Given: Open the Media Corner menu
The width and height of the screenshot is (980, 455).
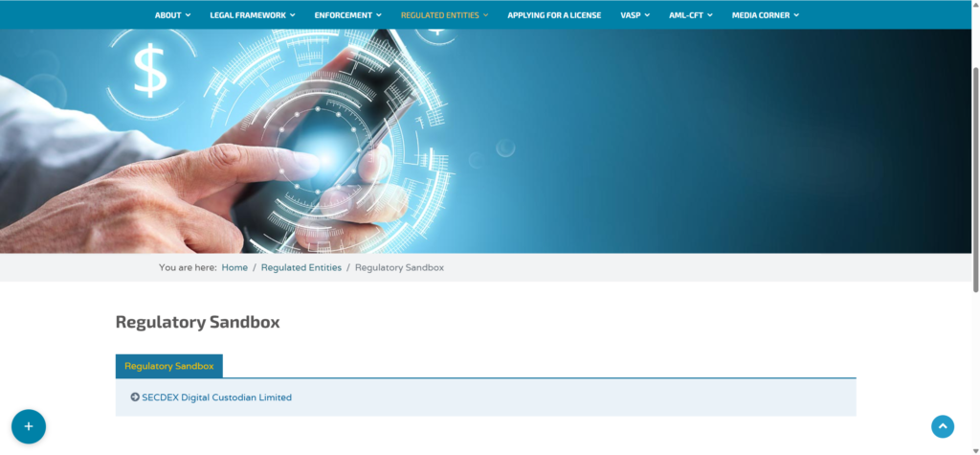Looking at the screenshot, I should 761,15.
